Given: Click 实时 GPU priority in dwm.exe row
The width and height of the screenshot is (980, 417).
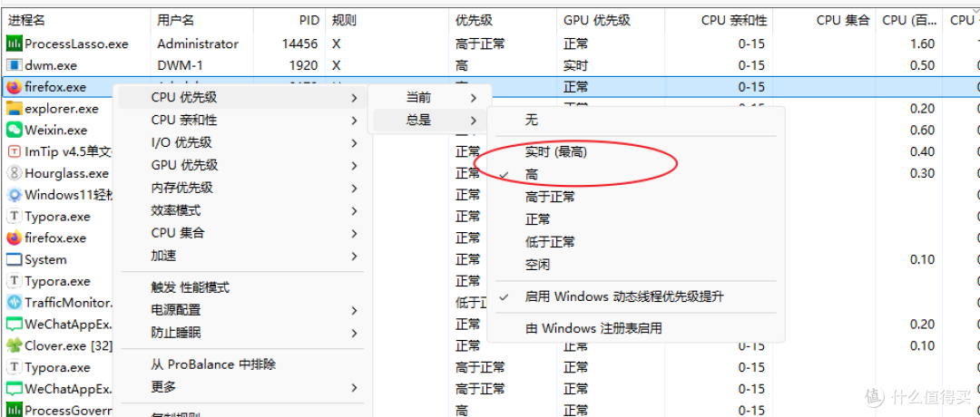Looking at the screenshot, I should [575, 65].
